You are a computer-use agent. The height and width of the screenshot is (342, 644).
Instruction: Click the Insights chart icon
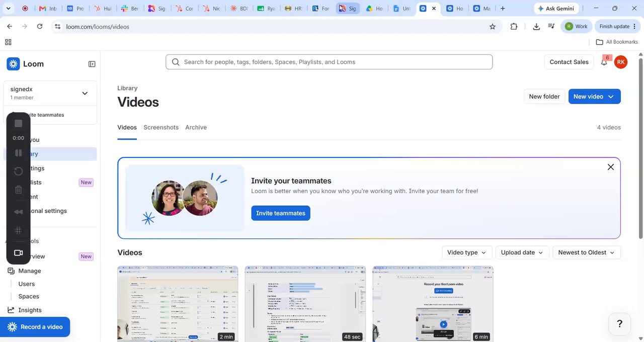point(11,310)
